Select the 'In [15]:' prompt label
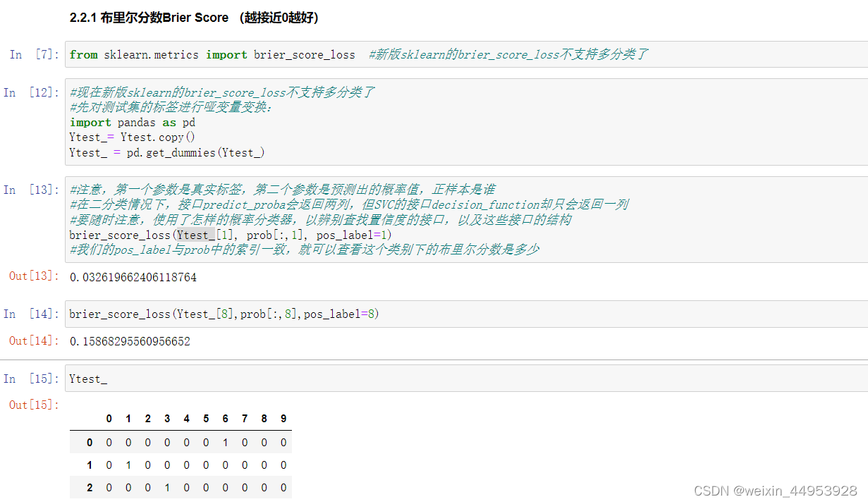Viewport: 868px width, 504px height. (x=31, y=379)
